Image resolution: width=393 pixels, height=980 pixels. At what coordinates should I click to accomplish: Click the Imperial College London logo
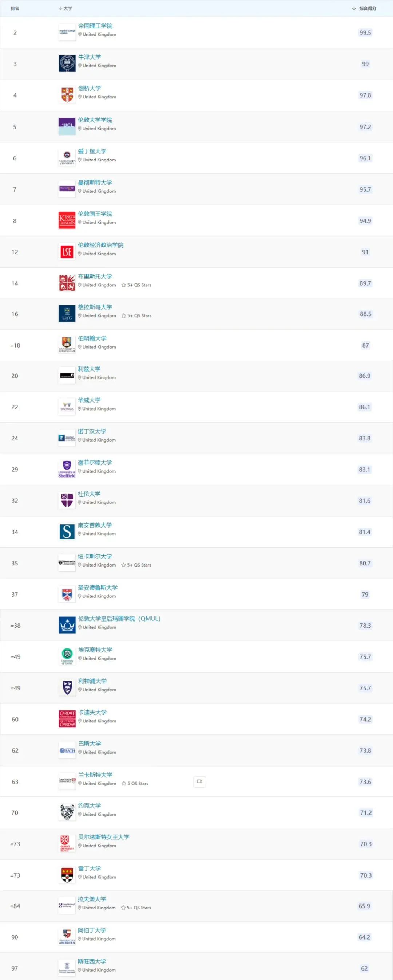point(67,32)
